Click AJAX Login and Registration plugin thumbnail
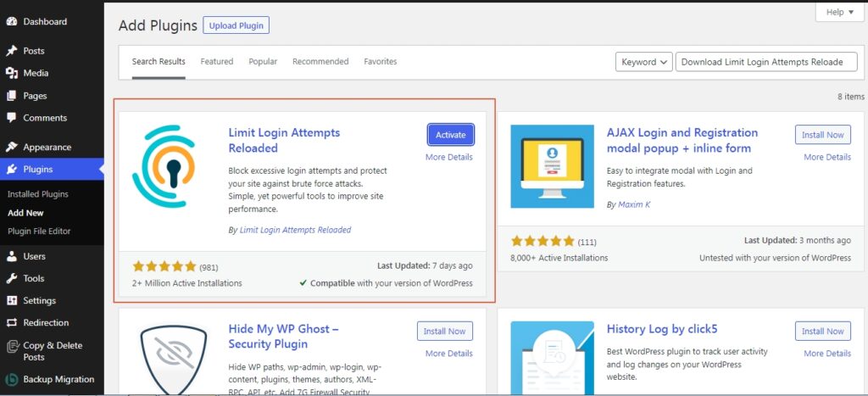868x396 pixels. tap(552, 166)
